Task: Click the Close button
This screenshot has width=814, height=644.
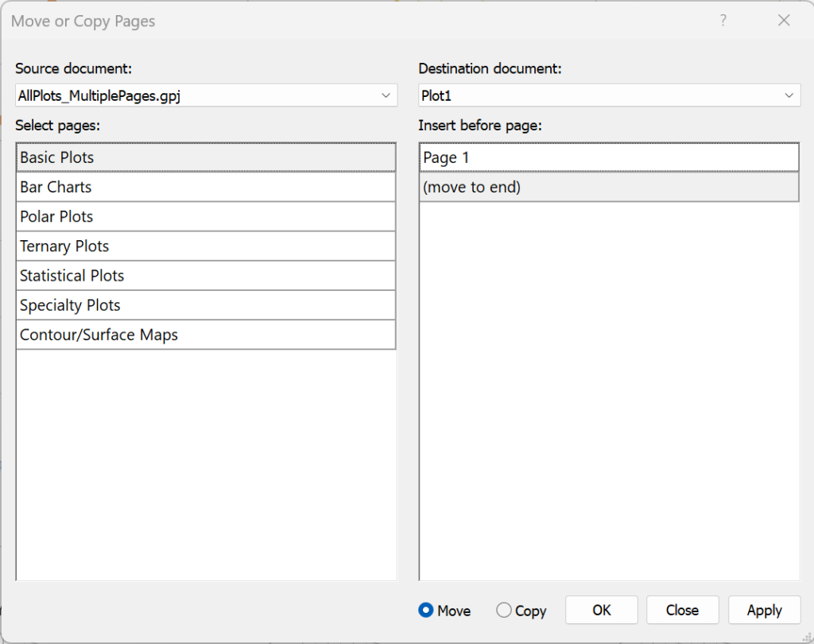Action: [682, 611]
